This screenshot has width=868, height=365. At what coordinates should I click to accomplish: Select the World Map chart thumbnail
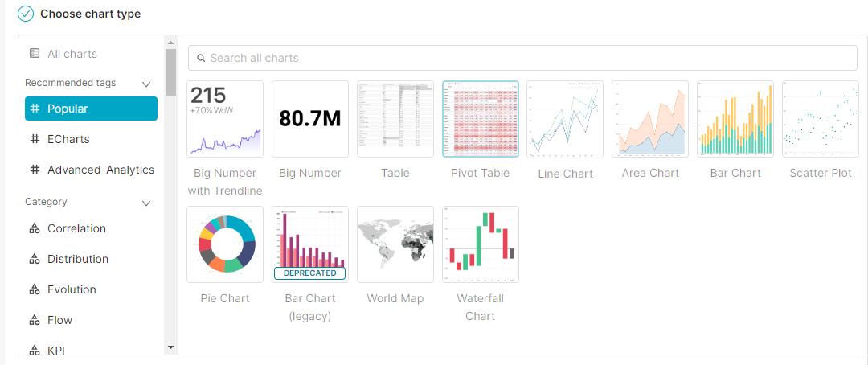pos(395,244)
